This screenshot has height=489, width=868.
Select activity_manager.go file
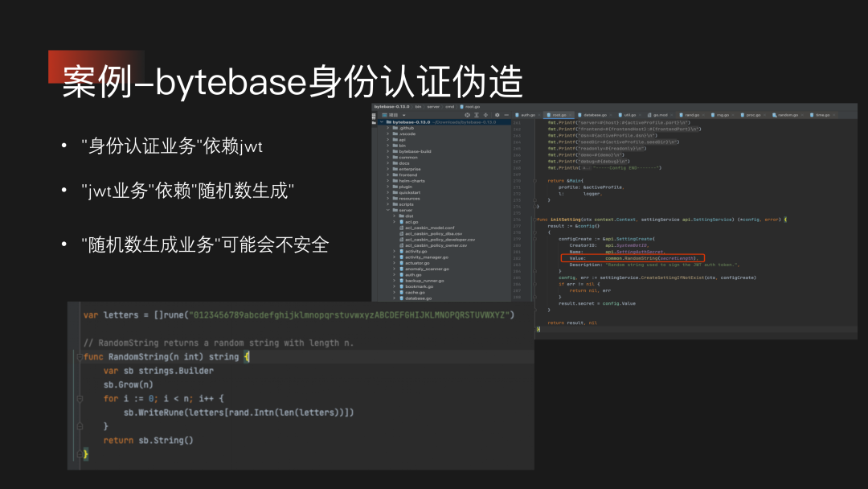(427, 257)
